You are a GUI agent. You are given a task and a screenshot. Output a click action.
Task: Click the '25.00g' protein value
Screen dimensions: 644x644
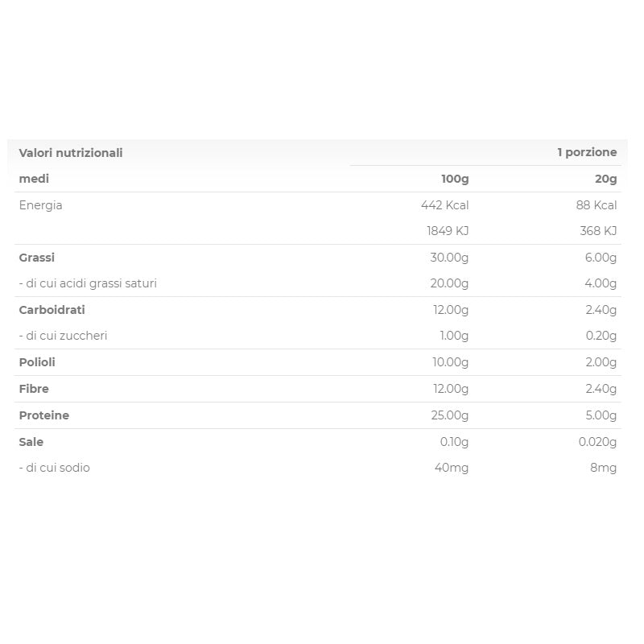450,415
